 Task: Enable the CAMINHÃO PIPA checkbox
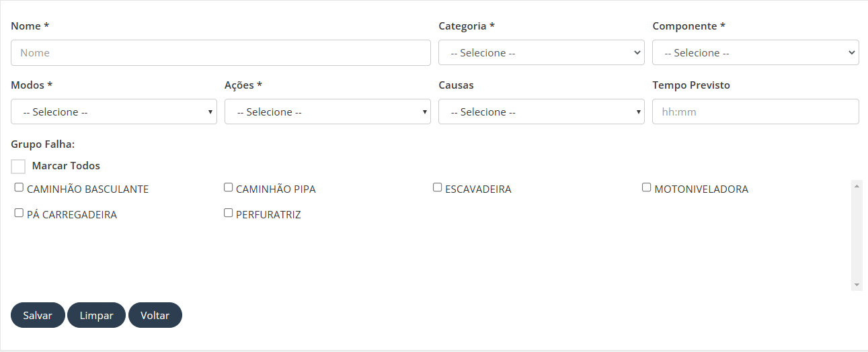[x=228, y=187]
